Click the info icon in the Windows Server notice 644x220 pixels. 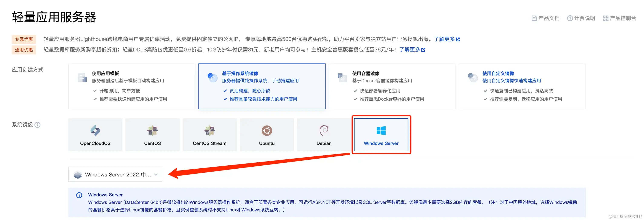click(79, 195)
